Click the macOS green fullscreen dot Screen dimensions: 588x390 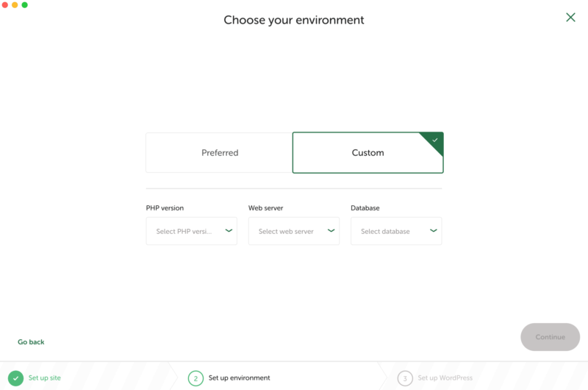pos(24,5)
